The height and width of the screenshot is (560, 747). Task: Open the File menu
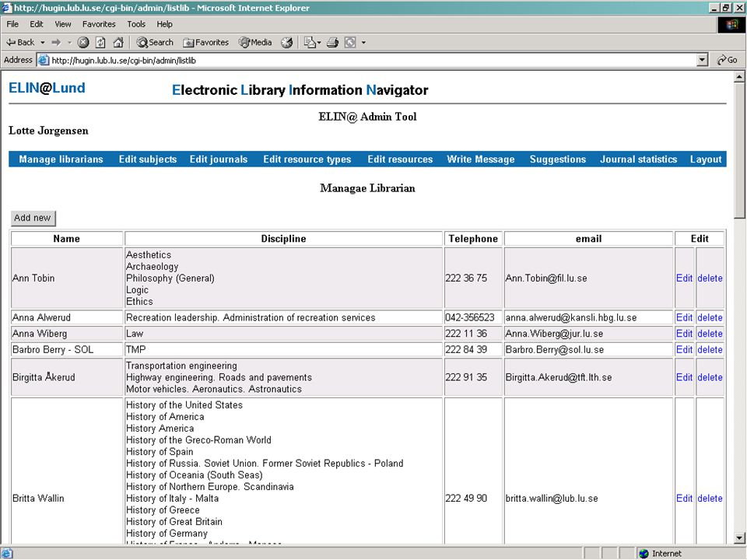(x=12, y=24)
